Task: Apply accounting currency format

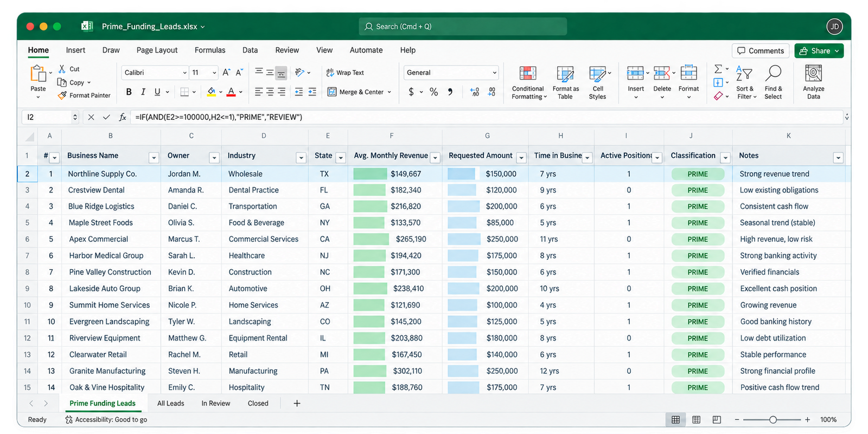Action: click(x=411, y=92)
